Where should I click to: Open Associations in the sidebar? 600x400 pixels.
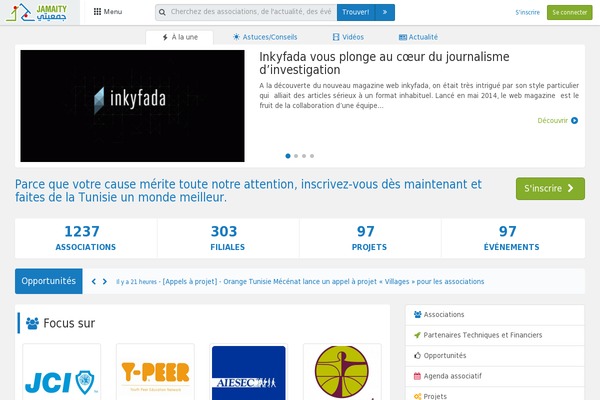[x=495, y=315]
